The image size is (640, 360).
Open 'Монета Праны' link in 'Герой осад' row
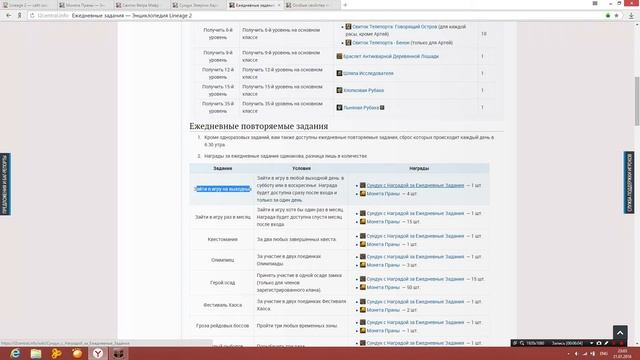pyautogui.click(x=383, y=287)
